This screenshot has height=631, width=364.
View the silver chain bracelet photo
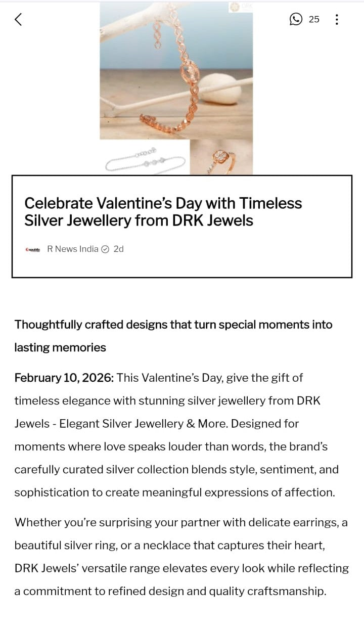pos(144,157)
